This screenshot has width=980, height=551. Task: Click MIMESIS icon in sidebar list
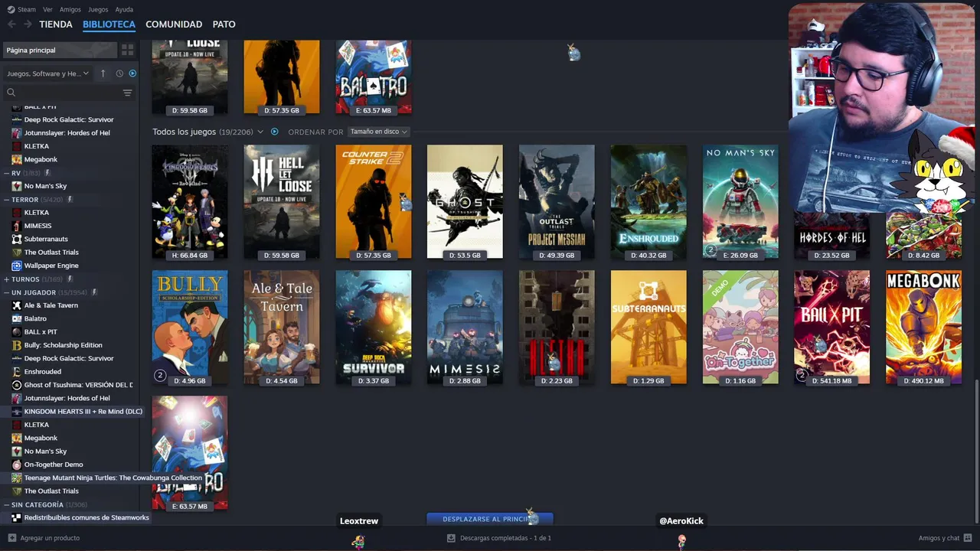17,226
